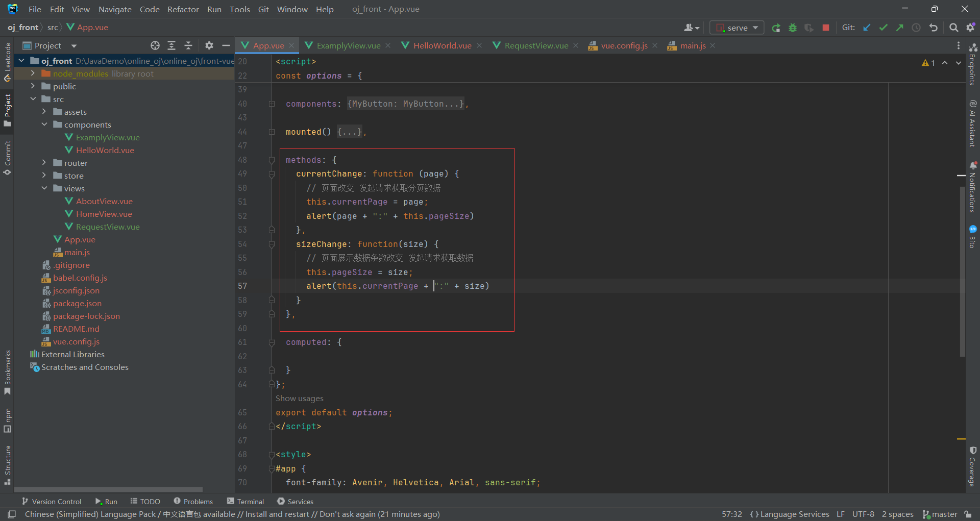This screenshot has height=521, width=980.
Task: Change UTF-8 file encoding in status bar
Action: (x=863, y=514)
